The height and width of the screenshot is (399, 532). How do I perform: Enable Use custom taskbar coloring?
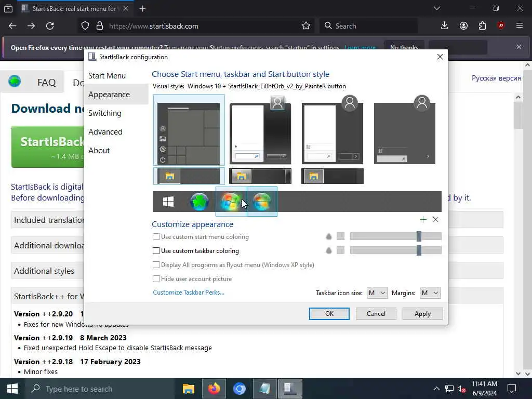point(156,251)
